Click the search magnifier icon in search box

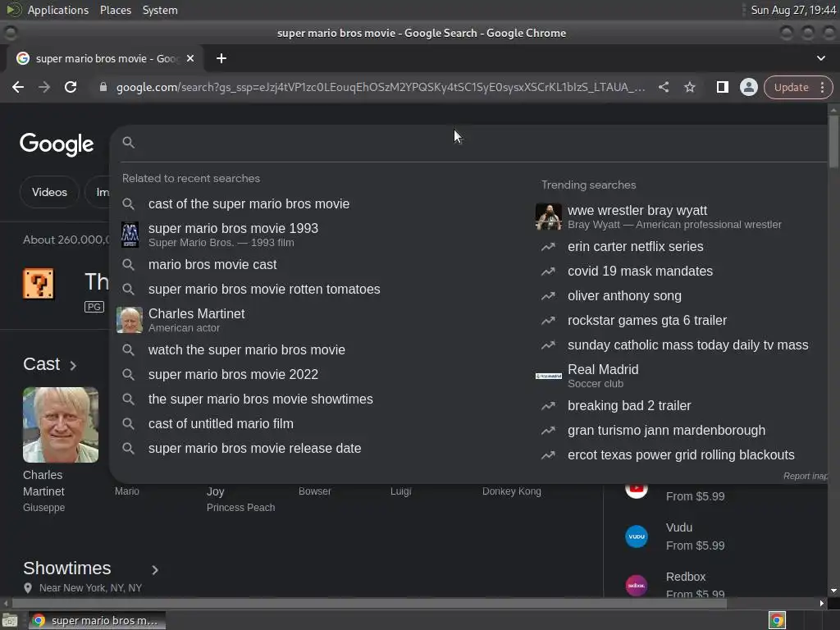click(128, 143)
